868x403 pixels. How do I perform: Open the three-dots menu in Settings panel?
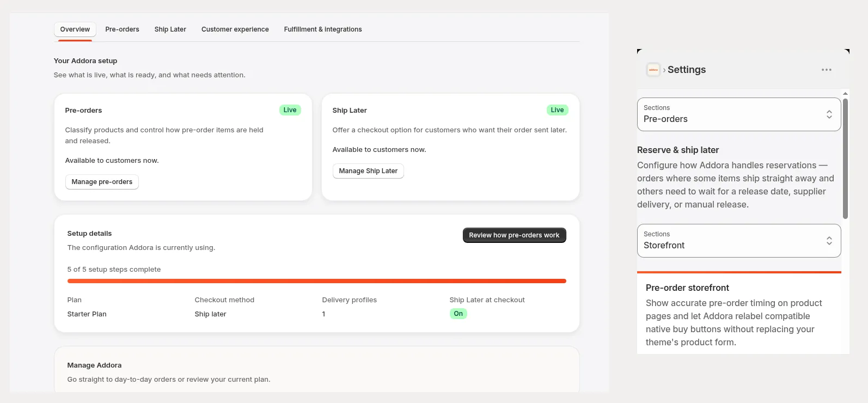827,70
